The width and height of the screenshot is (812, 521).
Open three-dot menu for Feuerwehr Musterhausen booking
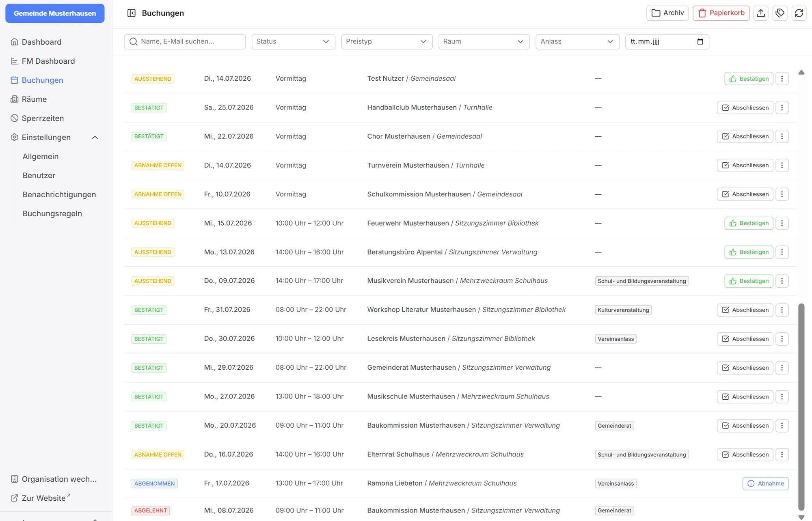point(782,223)
